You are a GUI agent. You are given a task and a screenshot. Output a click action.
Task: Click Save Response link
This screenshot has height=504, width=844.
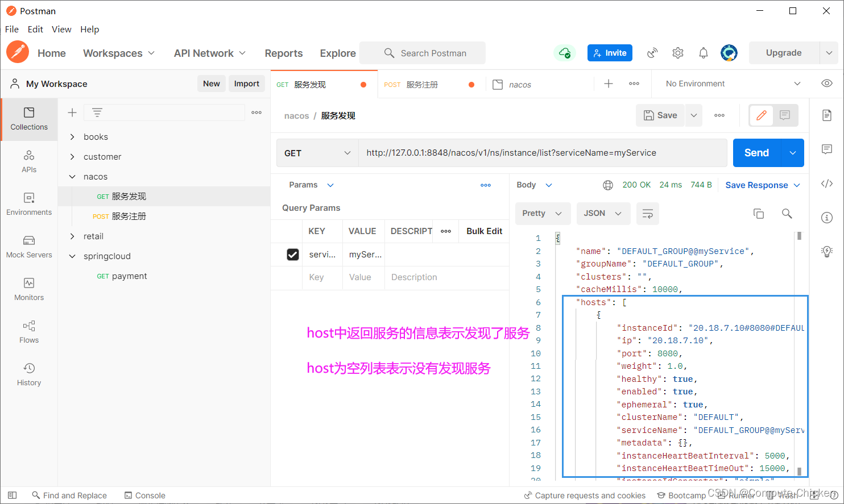click(x=756, y=185)
